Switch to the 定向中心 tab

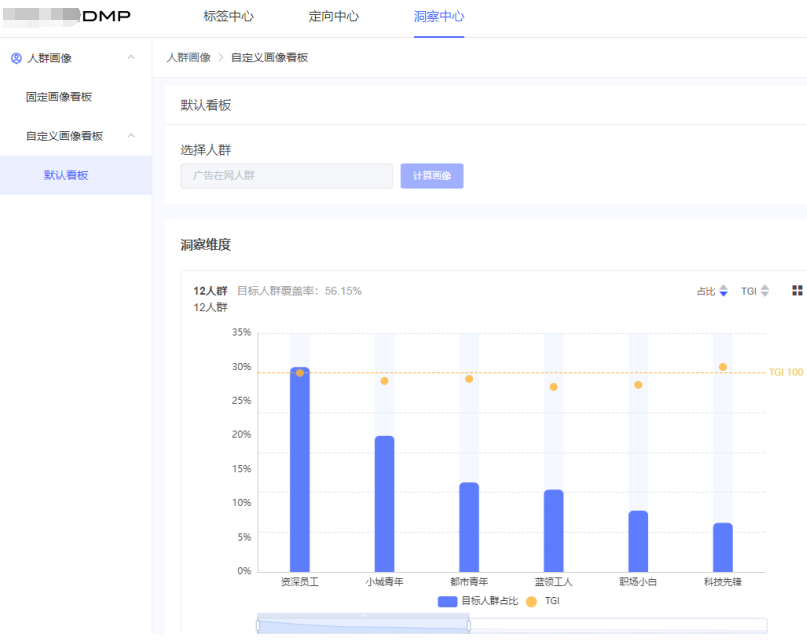(x=333, y=17)
